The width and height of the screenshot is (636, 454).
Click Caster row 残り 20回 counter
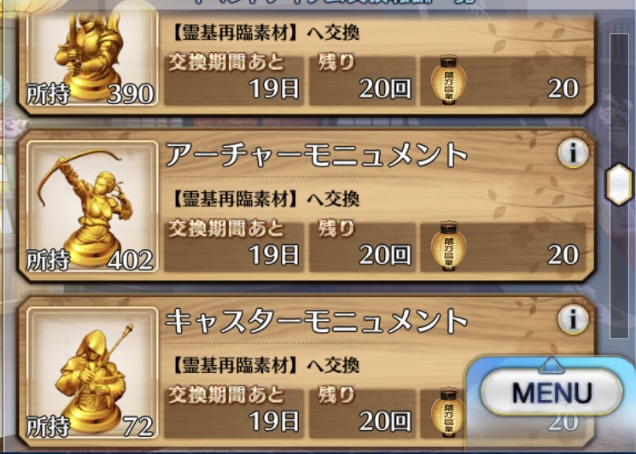point(362,413)
